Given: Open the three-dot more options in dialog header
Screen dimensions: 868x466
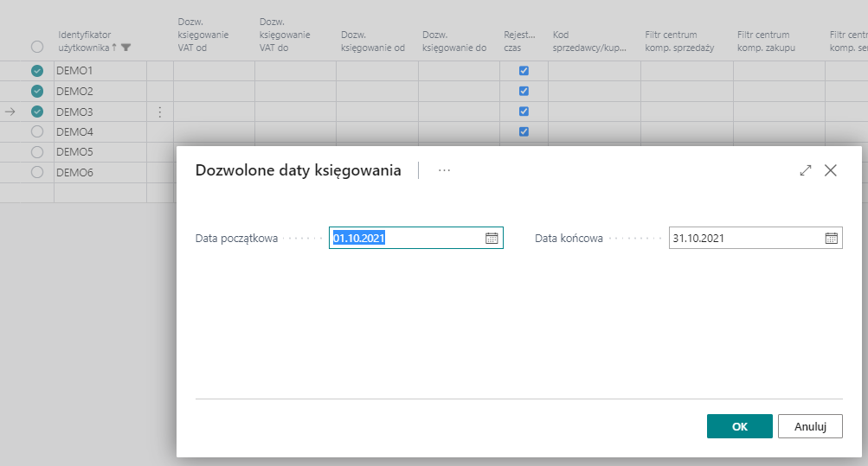Looking at the screenshot, I should coord(444,171).
